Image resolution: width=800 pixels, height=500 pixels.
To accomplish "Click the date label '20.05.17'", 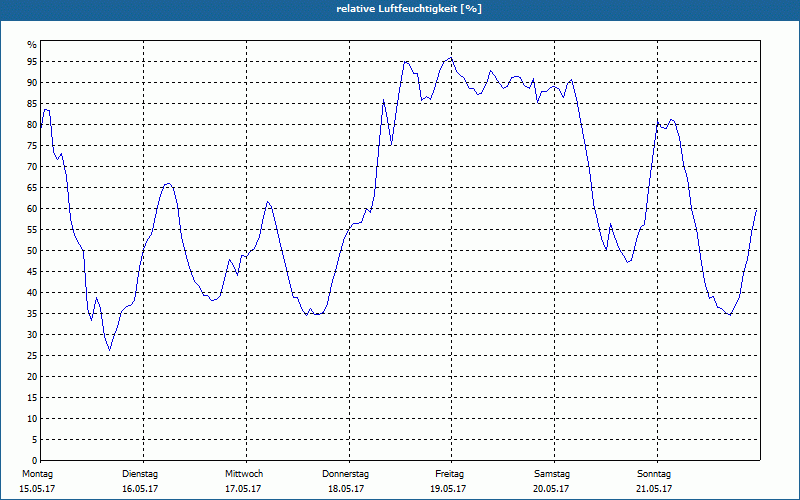I will pos(551,489).
